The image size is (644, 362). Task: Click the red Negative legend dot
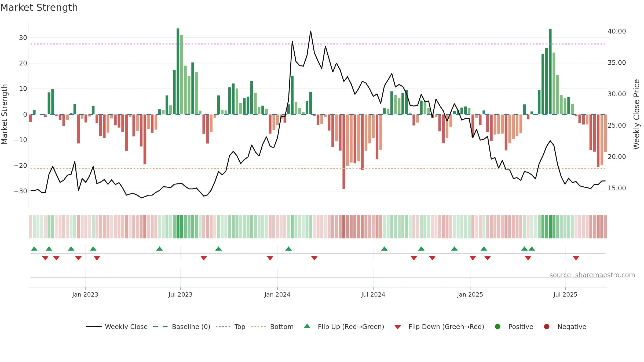[547, 327]
